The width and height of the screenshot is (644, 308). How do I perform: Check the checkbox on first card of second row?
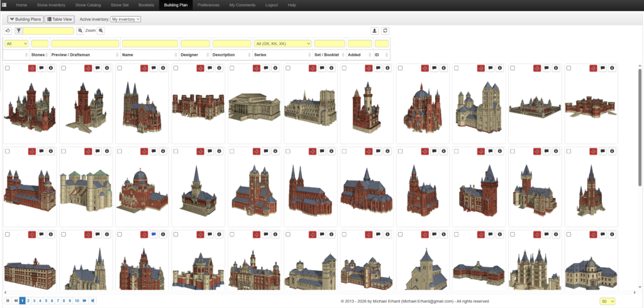(7, 151)
